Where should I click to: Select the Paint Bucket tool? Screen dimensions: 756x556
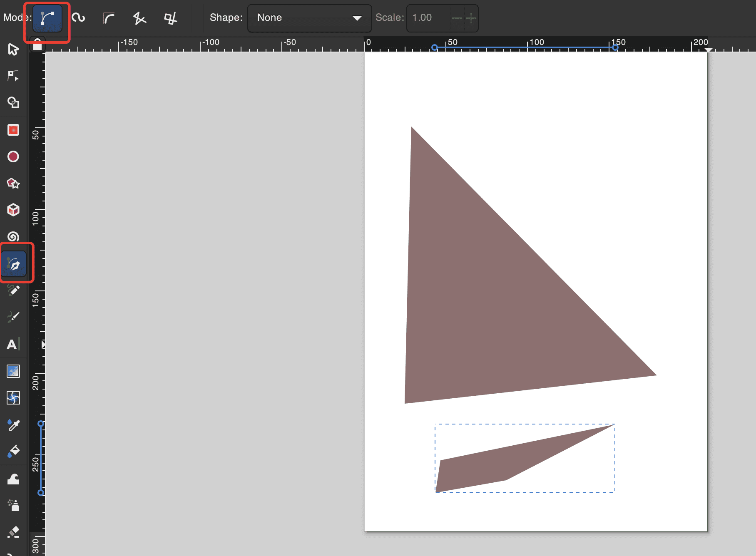click(x=13, y=452)
